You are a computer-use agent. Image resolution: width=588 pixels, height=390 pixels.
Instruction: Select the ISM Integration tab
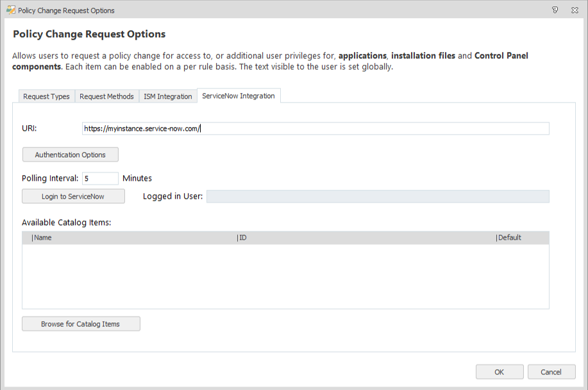point(167,96)
